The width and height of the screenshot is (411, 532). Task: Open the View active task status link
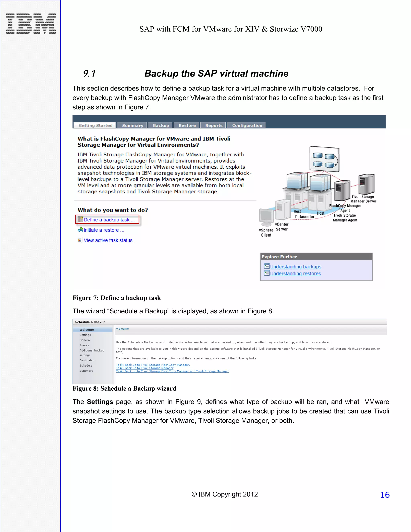pos(110,241)
